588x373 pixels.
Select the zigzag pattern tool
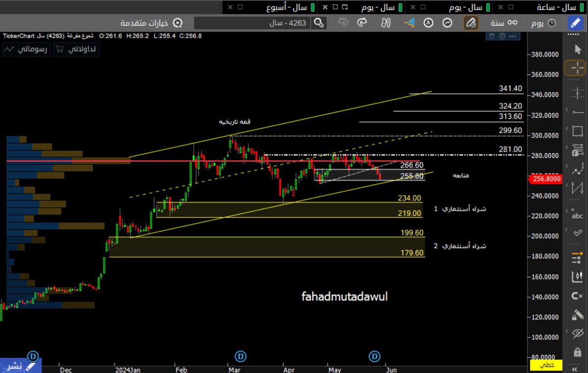click(577, 188)
